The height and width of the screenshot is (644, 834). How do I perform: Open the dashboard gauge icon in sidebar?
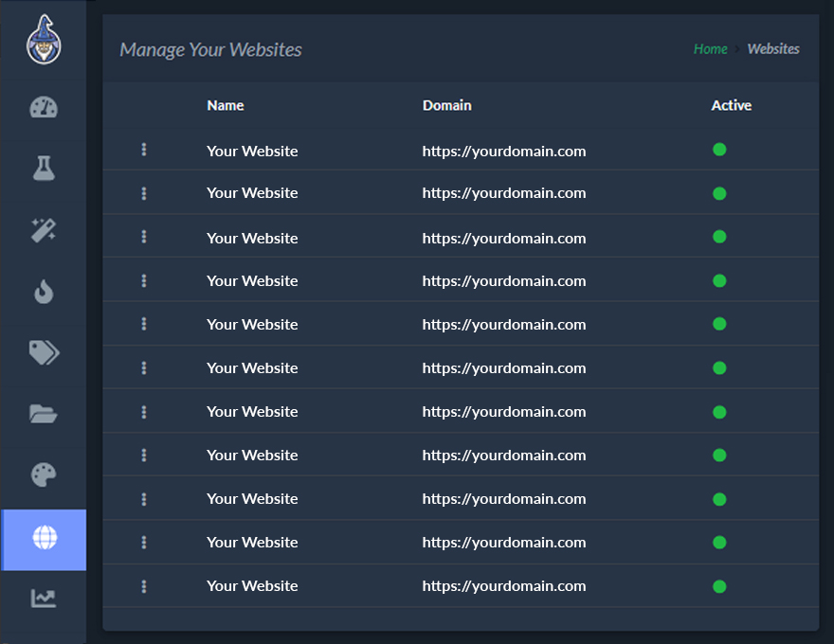coord(43,107)
